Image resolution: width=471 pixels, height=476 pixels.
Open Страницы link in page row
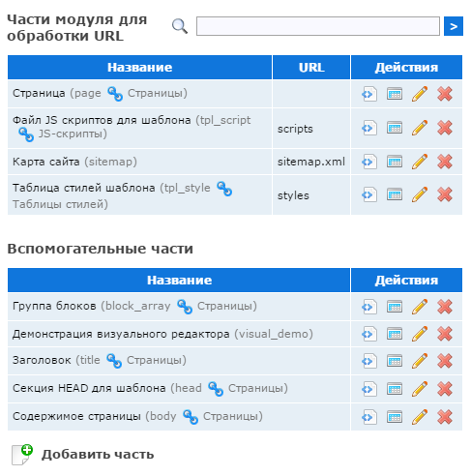click(158, 93)
